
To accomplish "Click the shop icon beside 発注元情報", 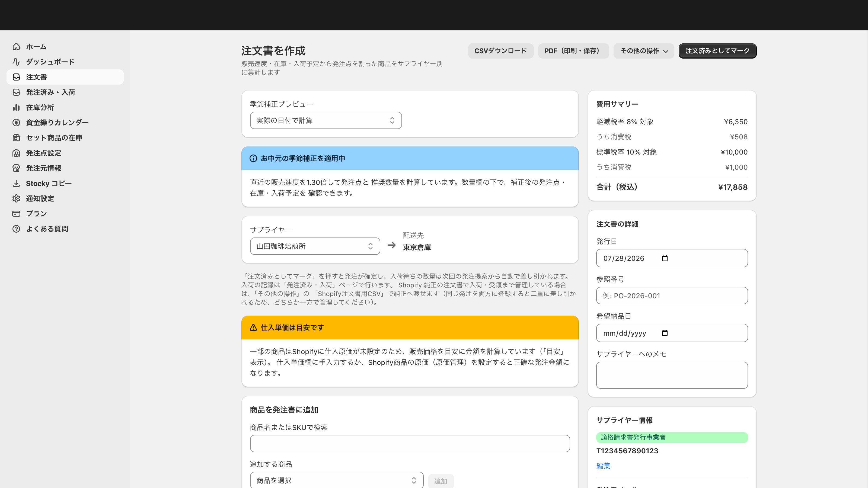I will [16, 168].
